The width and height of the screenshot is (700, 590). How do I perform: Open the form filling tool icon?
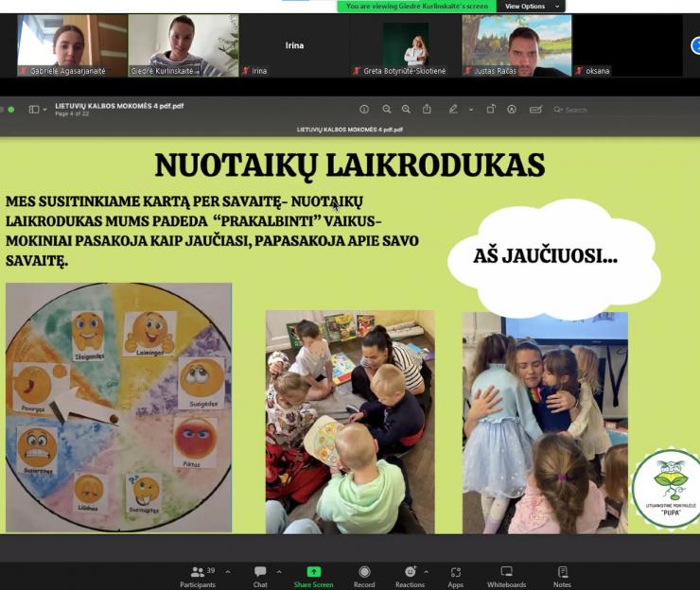535,110
